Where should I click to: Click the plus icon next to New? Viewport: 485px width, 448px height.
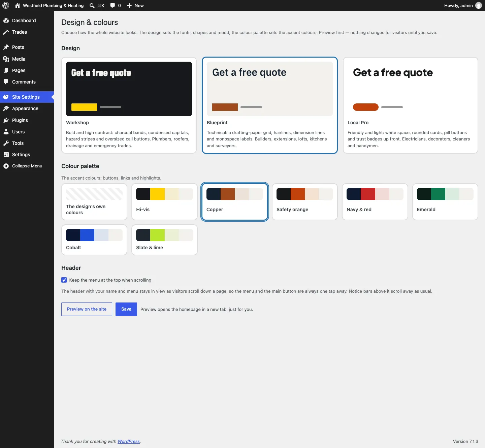(129, 5)
